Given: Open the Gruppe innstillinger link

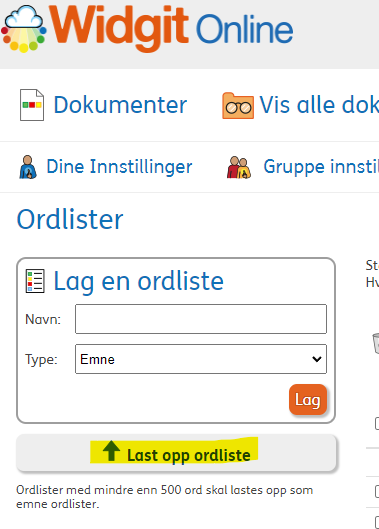Looking at the screenshot, I should pyautogui.click(x=321, y=167).
